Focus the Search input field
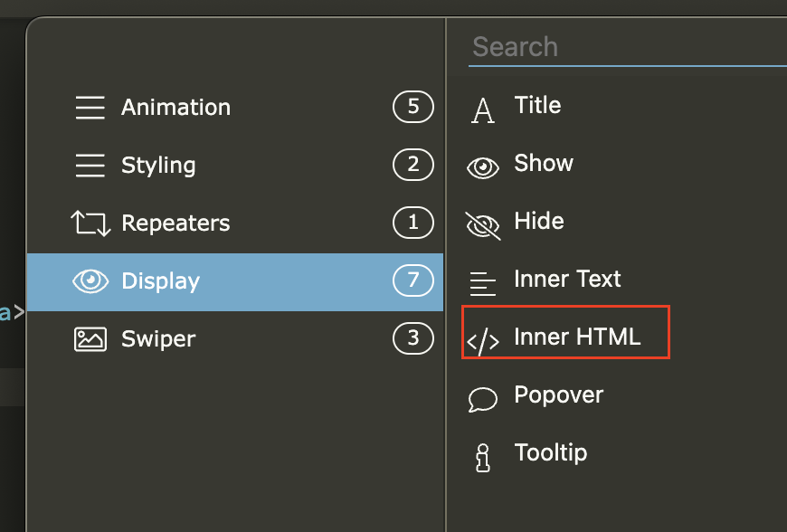This screenshot has height=532, width=787. coord(624,47)
